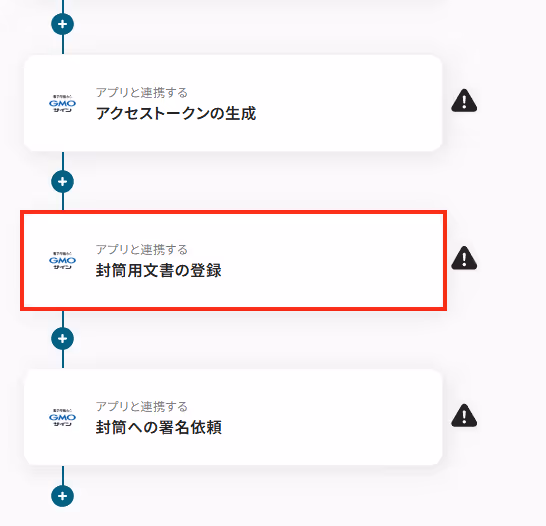
Task: Click GMO Sign logo in アクセストークンの生成 card
Action: 62,103
